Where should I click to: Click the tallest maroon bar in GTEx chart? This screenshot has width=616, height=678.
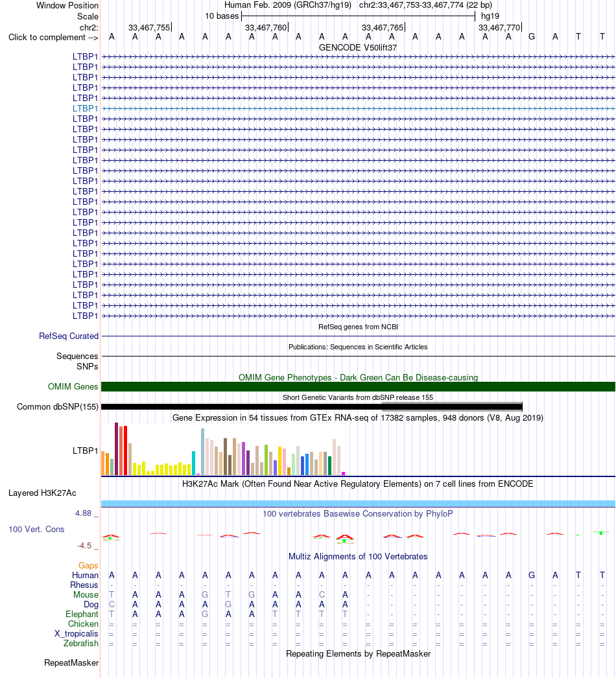coord(116,449)
